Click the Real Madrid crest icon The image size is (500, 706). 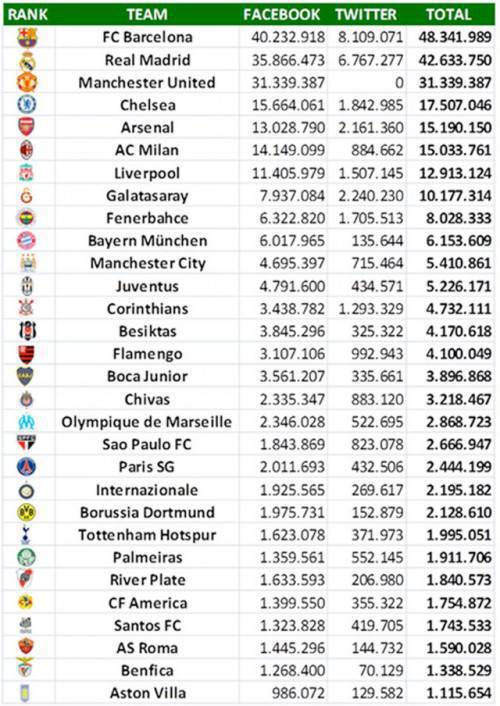pyautogui.click(x=27, y=60)
